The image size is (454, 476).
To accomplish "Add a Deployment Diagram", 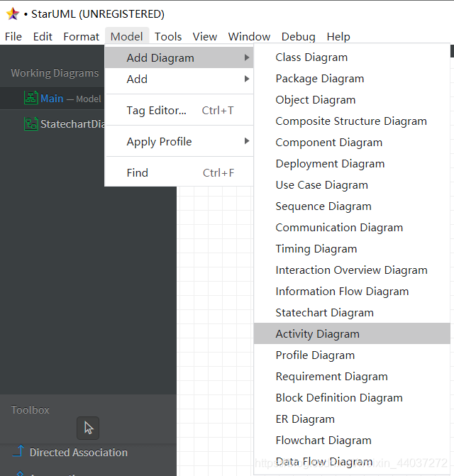I will pyautogui.click(x=352, y=164).
